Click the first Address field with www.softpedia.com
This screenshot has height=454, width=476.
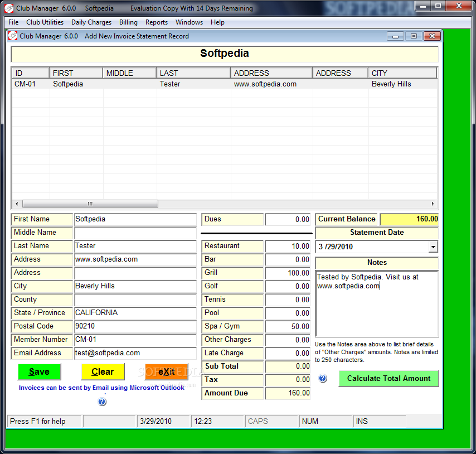click(x=135, y=259)
